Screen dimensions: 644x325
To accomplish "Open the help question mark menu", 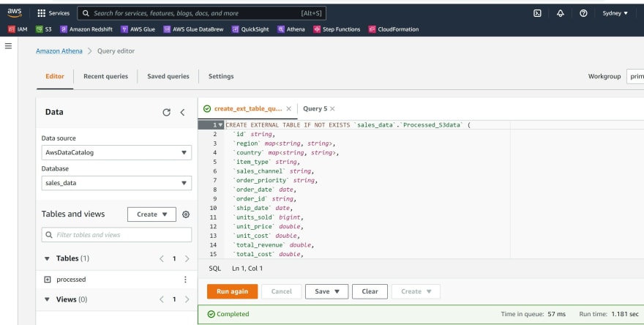I will 583,13.
